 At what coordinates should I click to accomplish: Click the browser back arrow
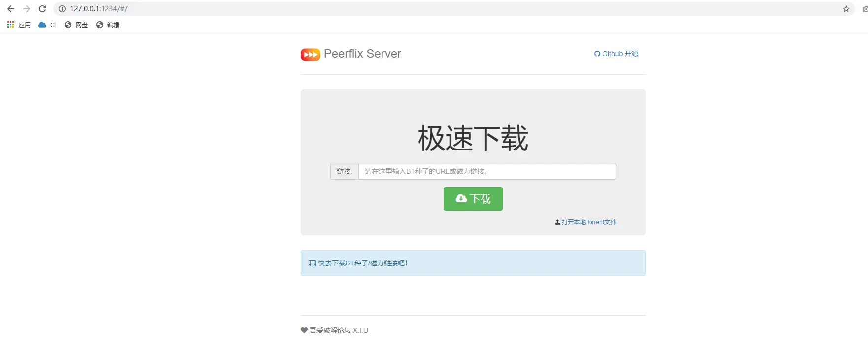pos(11,9)
